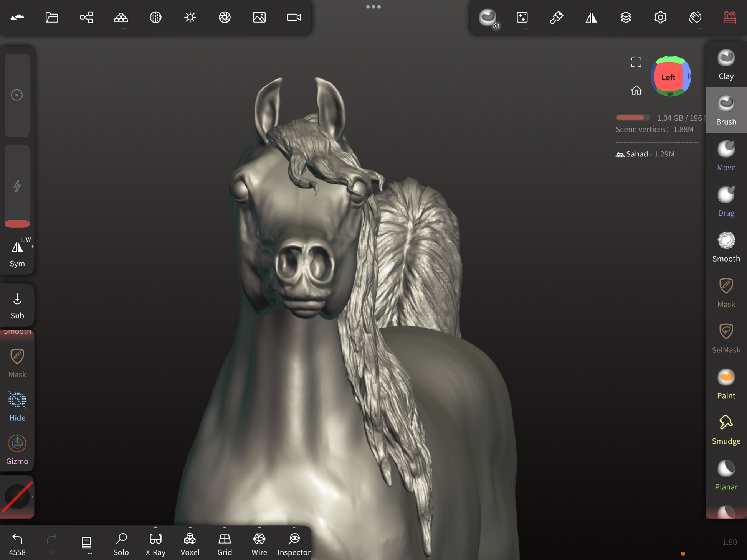This screenshot has height=560, width=747.
Task: Pick the Planar brush tool
Action: (x=726, y=476)
